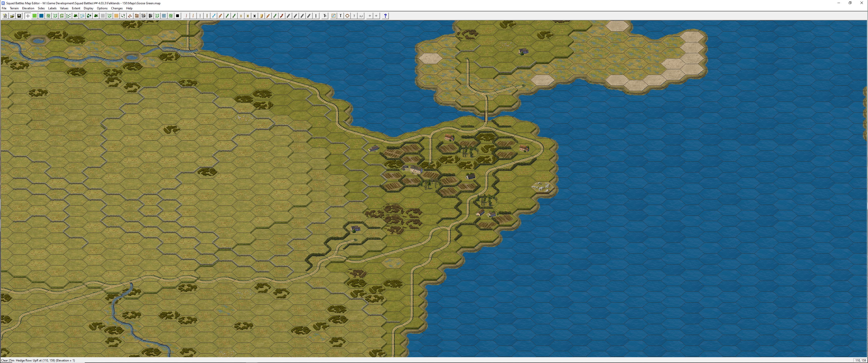Select the solid blue water terrain tool
The height and width of the screenshot is (363, 868).
pyautogui.click(x=41, y=16)
